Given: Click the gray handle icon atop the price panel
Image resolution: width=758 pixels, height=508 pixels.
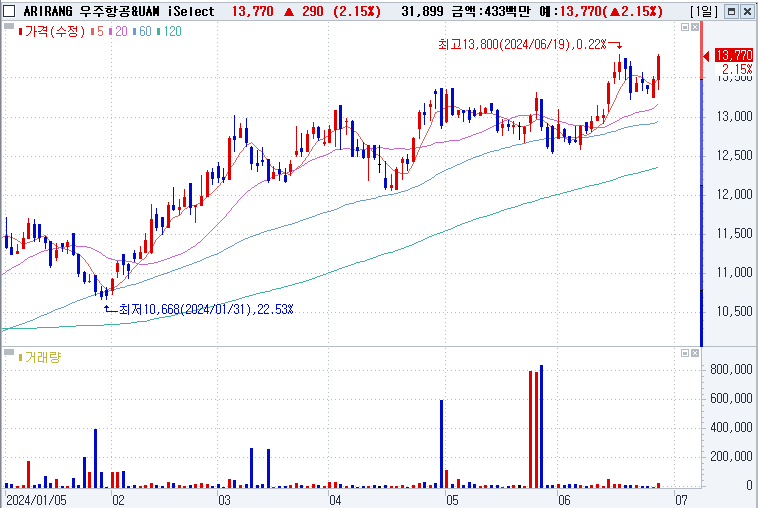Looking at the screenshot, I should pos(9,27).
